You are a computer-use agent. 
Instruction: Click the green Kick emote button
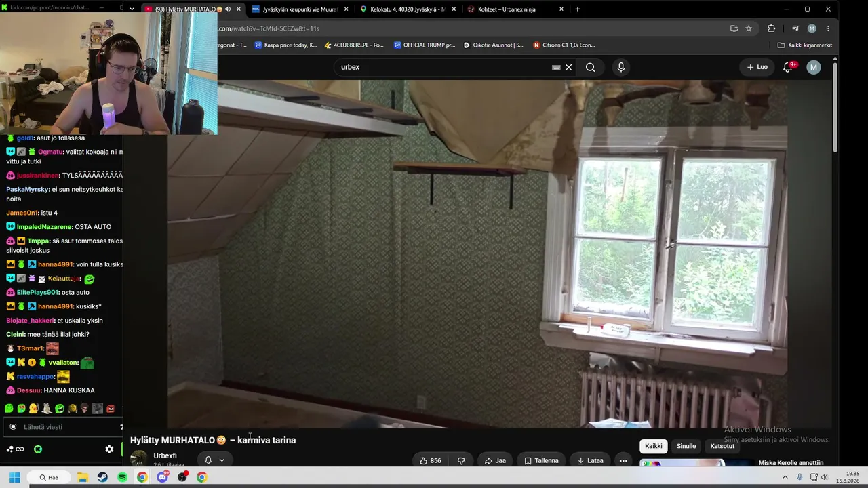[x=38, y=449]
